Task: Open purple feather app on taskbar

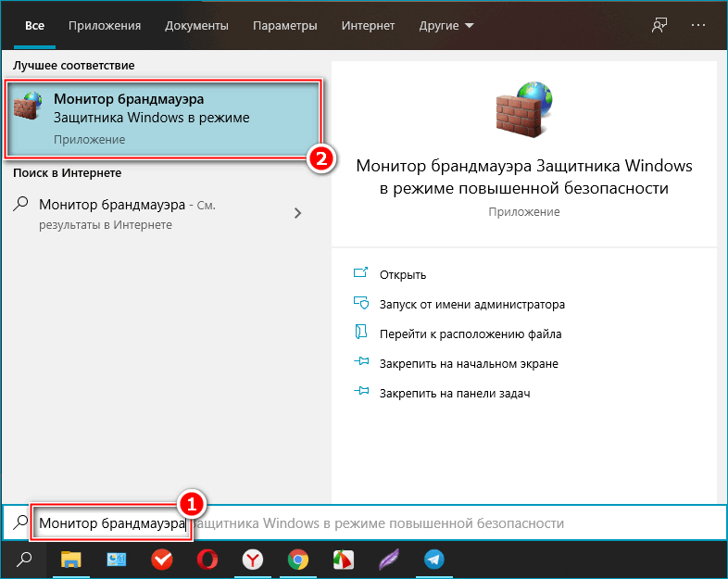Action: [x=389, y=560]
